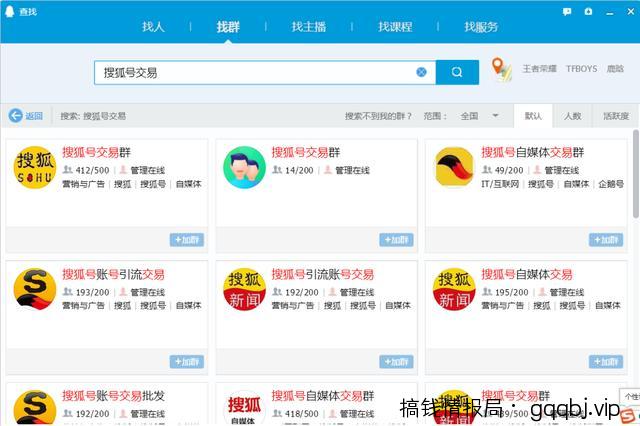This screenshot has width=640, height=426.
Task: Click +加群 for 搜狐号自媒体交易 195/200
Action: [x=606, y=362]
